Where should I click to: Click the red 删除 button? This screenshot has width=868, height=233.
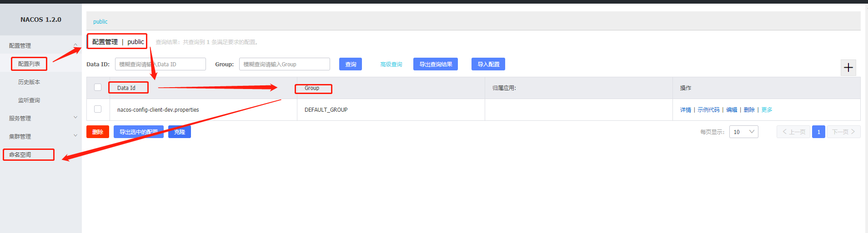point(98,132)
